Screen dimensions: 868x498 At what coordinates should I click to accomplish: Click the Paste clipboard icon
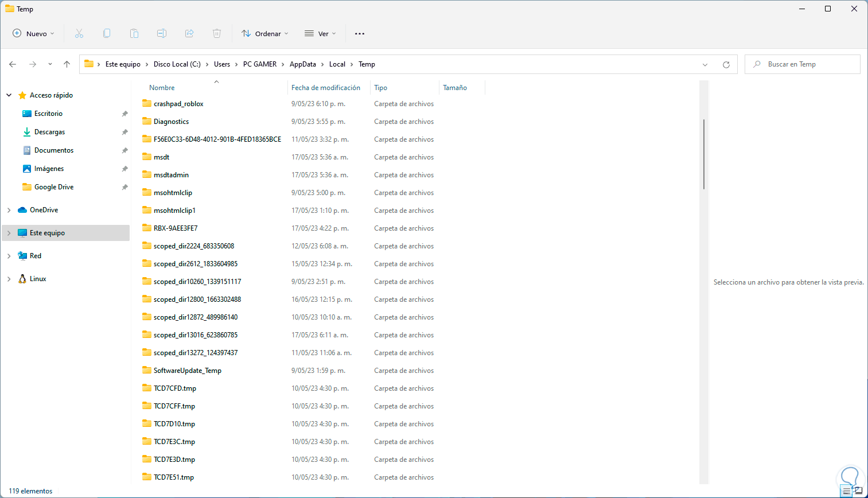[x=134, y=34]
